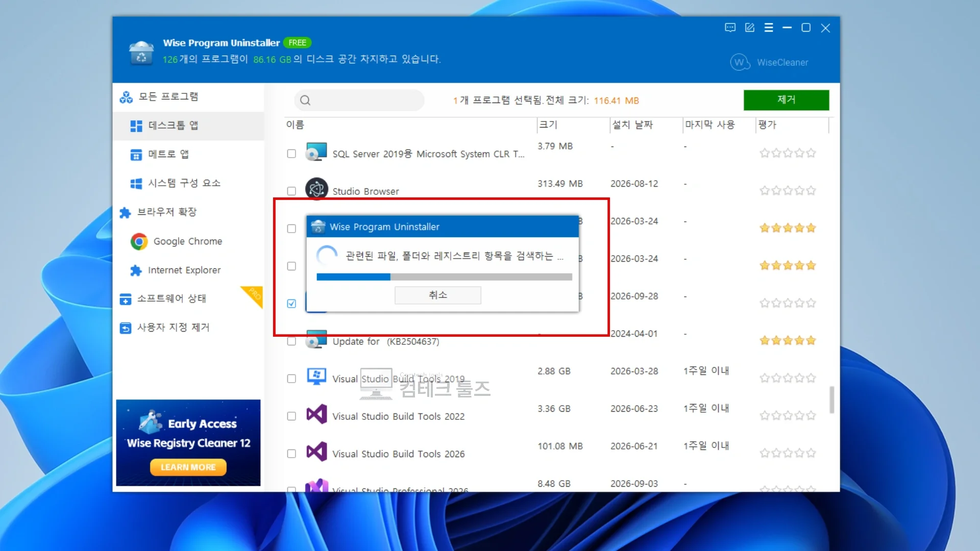Uncheck the selected program checkbox

coord(291,304)
